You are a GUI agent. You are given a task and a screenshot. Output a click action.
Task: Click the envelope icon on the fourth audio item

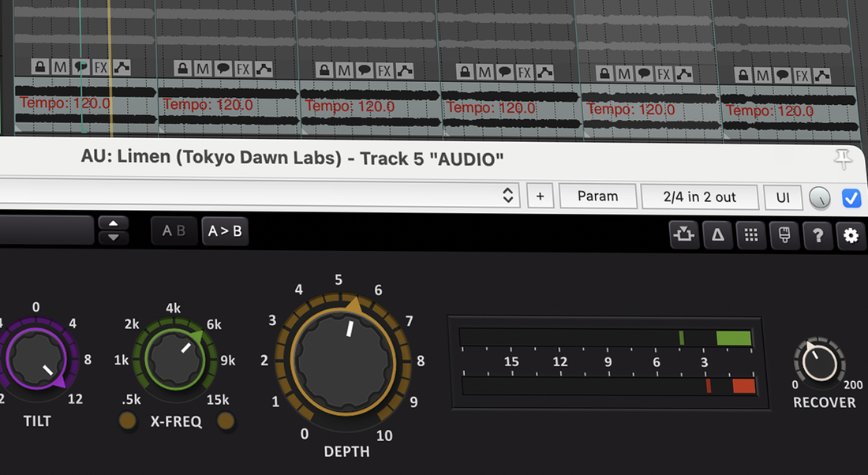[x=545, y=72]
